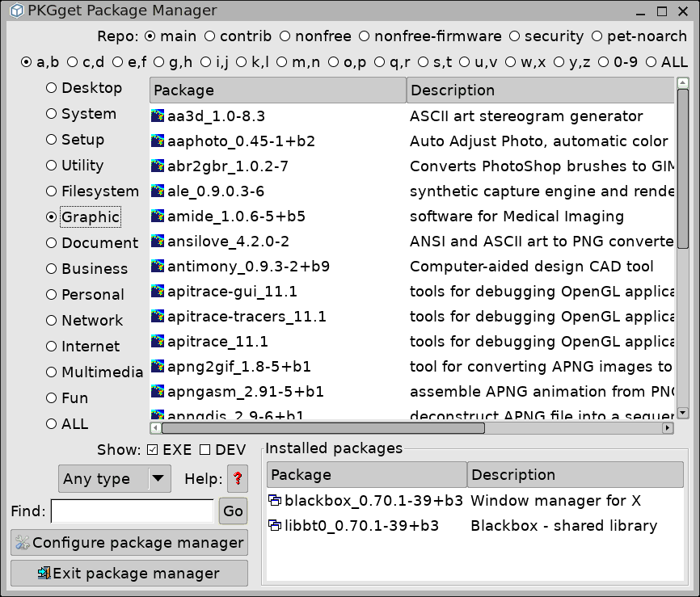Click the apitrace-tracers_11.1 package icon
The height and width of the screenshot is (597, 700).
click(x=158, y=316)
